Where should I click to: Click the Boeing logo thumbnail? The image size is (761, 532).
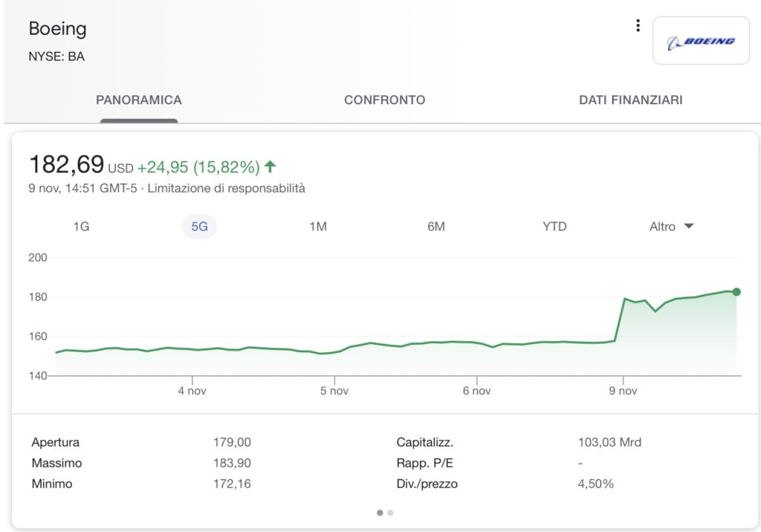[701, 41]
